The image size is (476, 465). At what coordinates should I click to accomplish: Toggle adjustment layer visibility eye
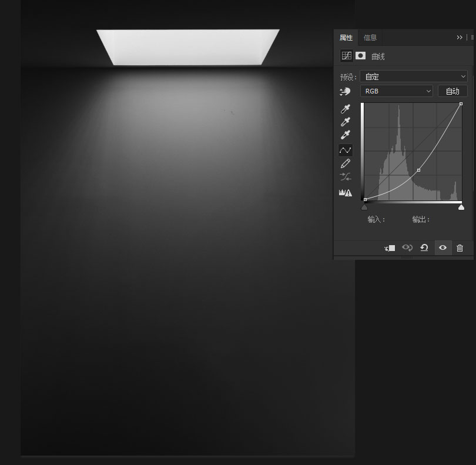[443, 248]
